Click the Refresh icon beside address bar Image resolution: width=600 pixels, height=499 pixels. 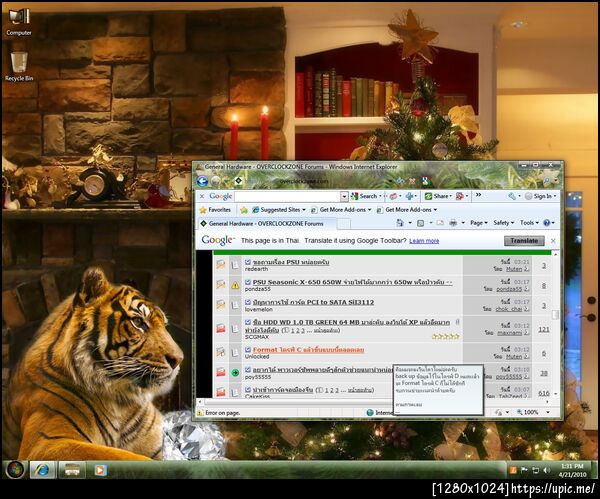click(x=401, y=181)
